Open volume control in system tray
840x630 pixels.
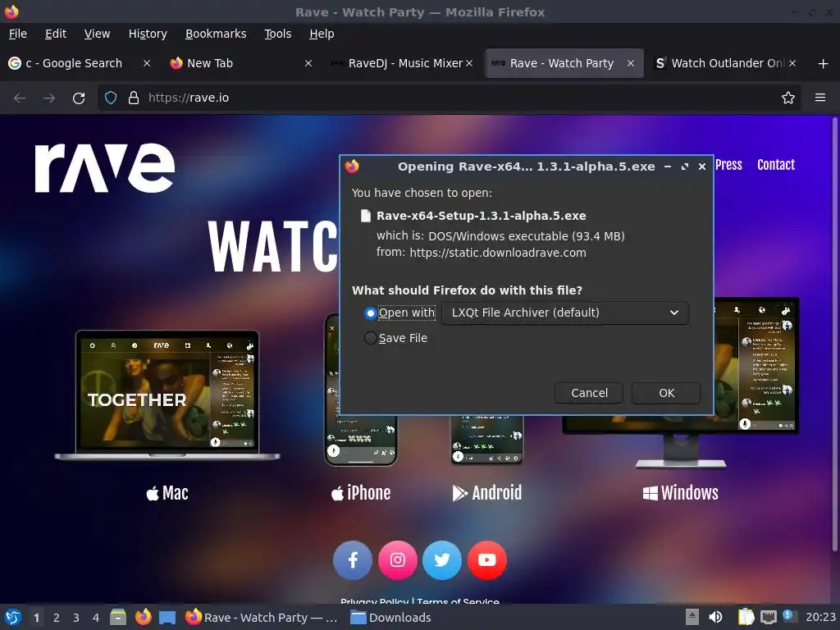tap(715, 617)
